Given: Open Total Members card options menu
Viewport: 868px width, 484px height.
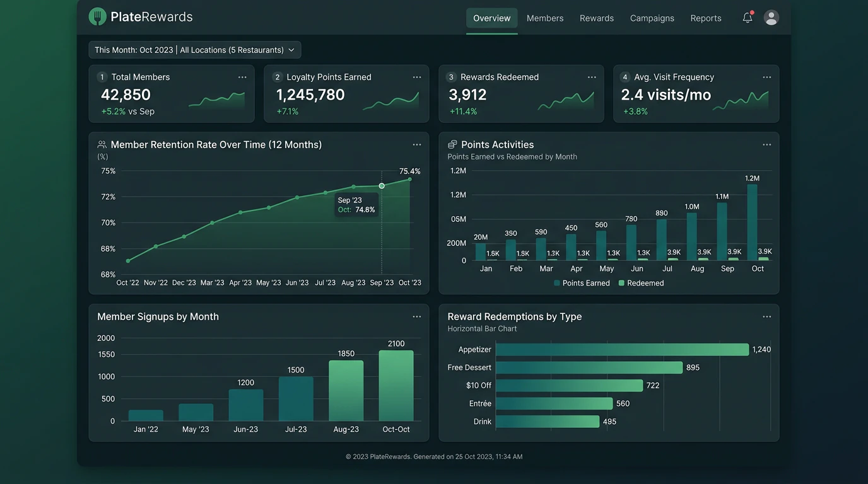Looking at the screenshot, I should pos(242,77).
